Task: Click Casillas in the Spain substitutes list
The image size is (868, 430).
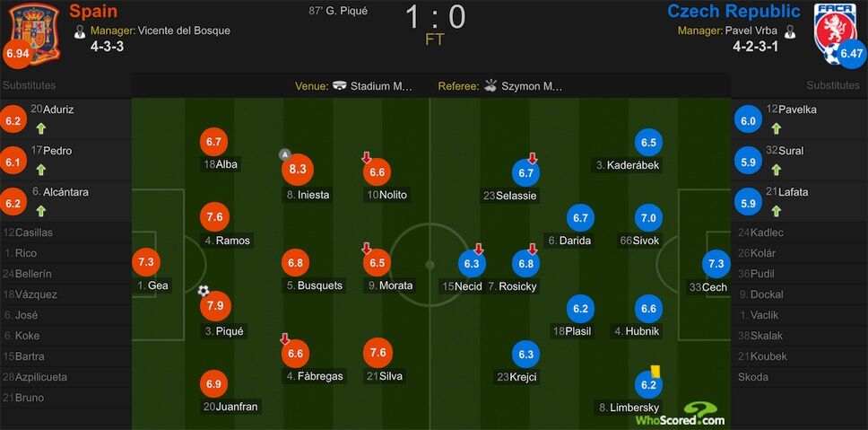Action: click(x=28, y=233)
